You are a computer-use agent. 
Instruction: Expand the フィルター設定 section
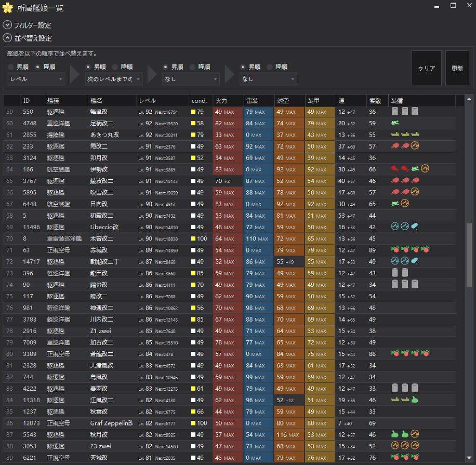[7, 25]
